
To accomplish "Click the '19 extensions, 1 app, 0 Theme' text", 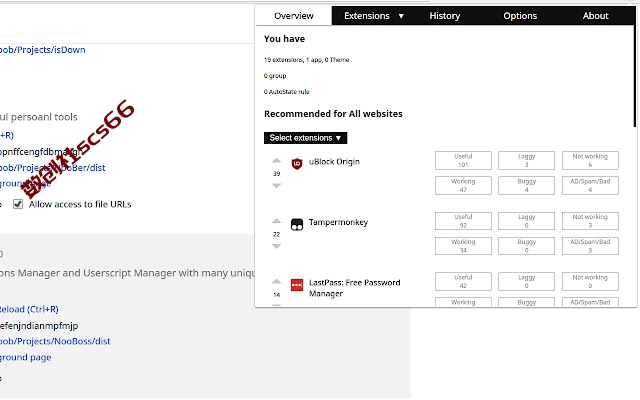I will tap(307, 60).
